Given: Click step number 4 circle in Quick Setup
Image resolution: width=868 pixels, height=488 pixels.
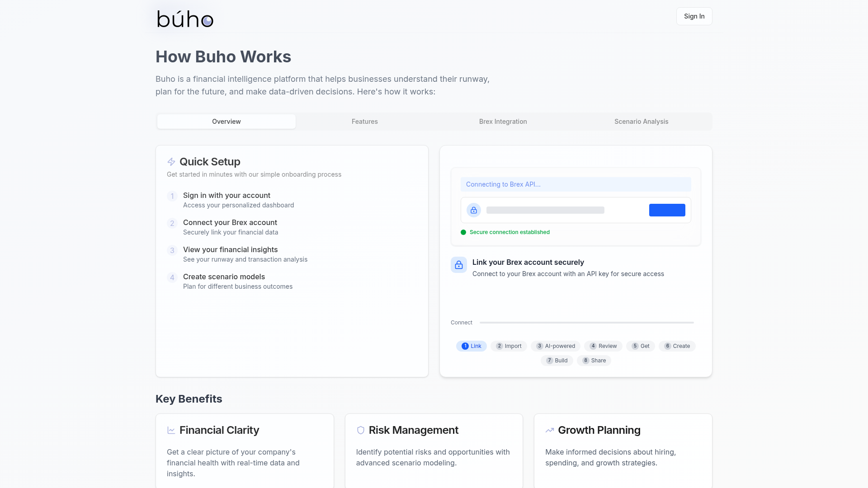Looking at the screenshot, I should [172, 277].
